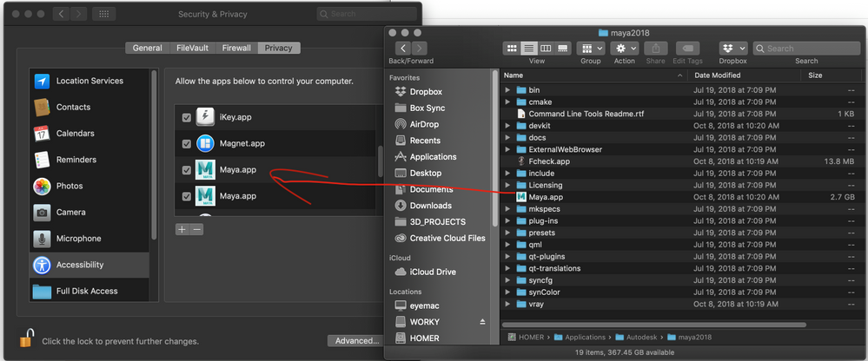868x361 pixels.
Task: Select Reminders privacy category
Action: tap(89, 159)
